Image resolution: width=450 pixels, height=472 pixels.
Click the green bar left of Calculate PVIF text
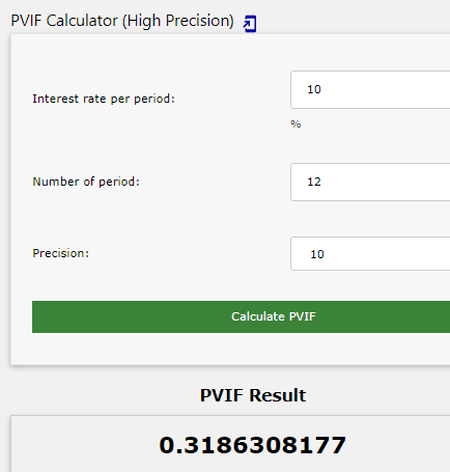[x=130, y=317]
